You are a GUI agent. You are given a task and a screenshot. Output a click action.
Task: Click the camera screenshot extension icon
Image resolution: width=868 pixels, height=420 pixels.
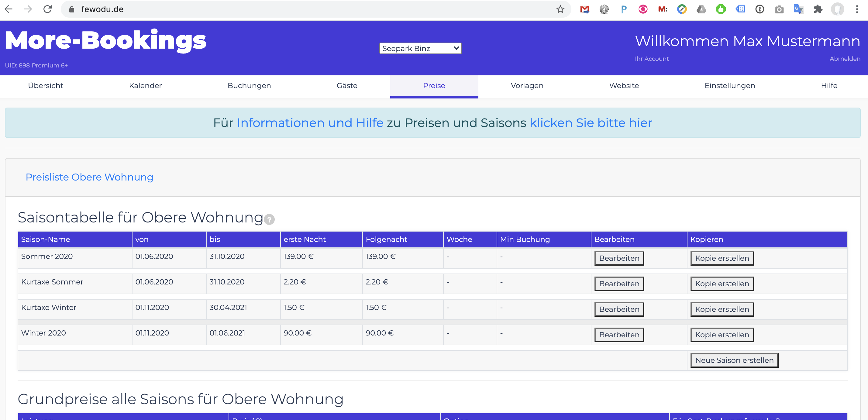tap(779, 9)
